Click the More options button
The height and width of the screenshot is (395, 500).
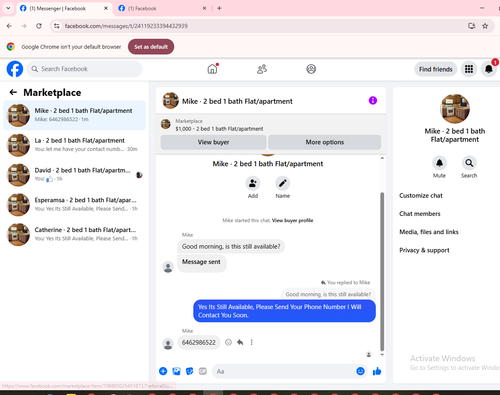point(325,142)
